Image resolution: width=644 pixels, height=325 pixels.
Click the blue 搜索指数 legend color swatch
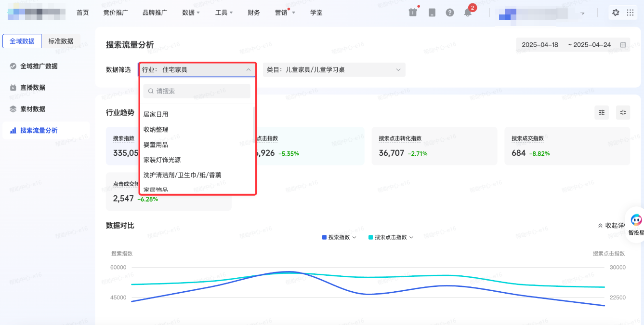tap(324, 237)
